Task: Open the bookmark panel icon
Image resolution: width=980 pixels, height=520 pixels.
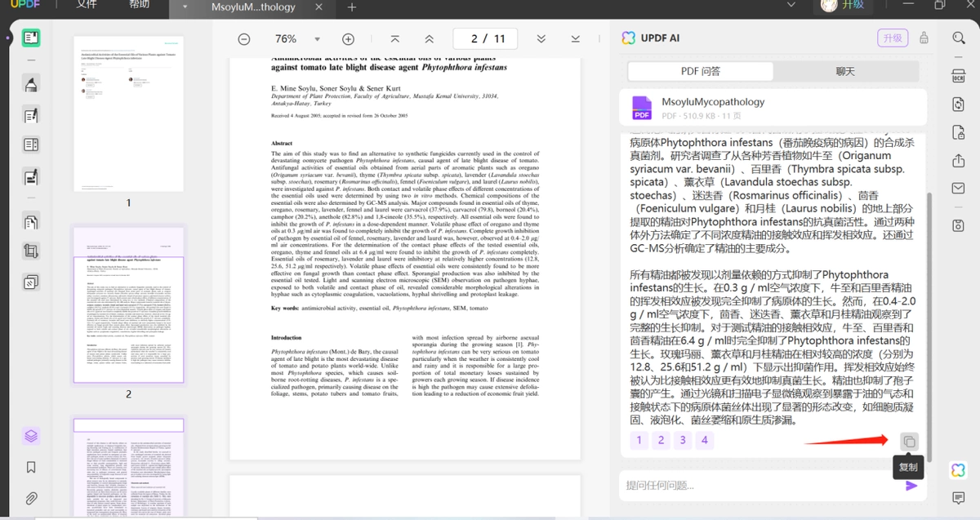Action: click(x=31, y=467)
